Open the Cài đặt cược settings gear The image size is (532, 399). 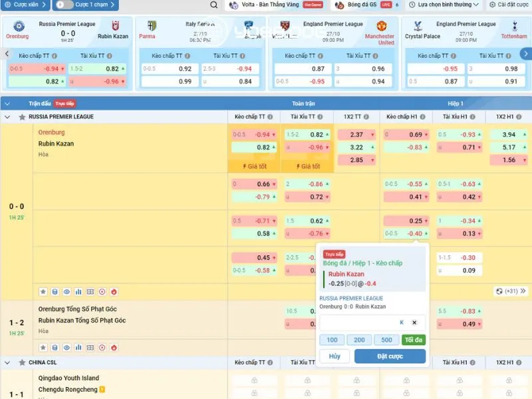(x=503, y=5)
